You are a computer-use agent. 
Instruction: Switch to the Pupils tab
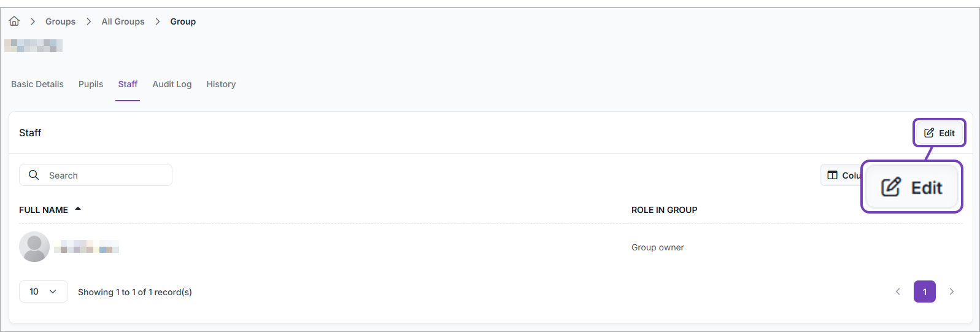pyautogui.click(x=91, y=84)
